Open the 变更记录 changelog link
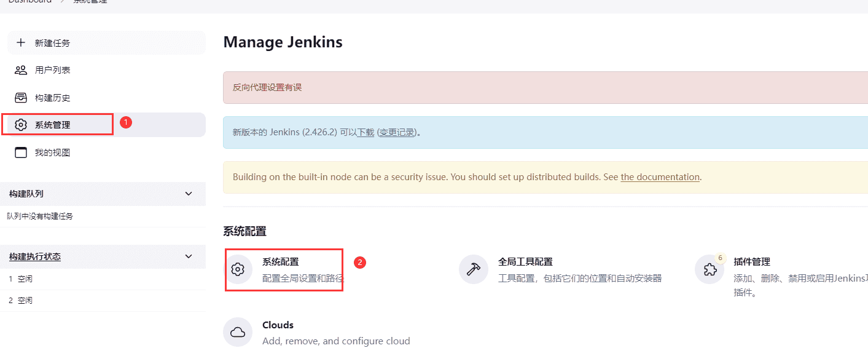 [x=397, y=132]
